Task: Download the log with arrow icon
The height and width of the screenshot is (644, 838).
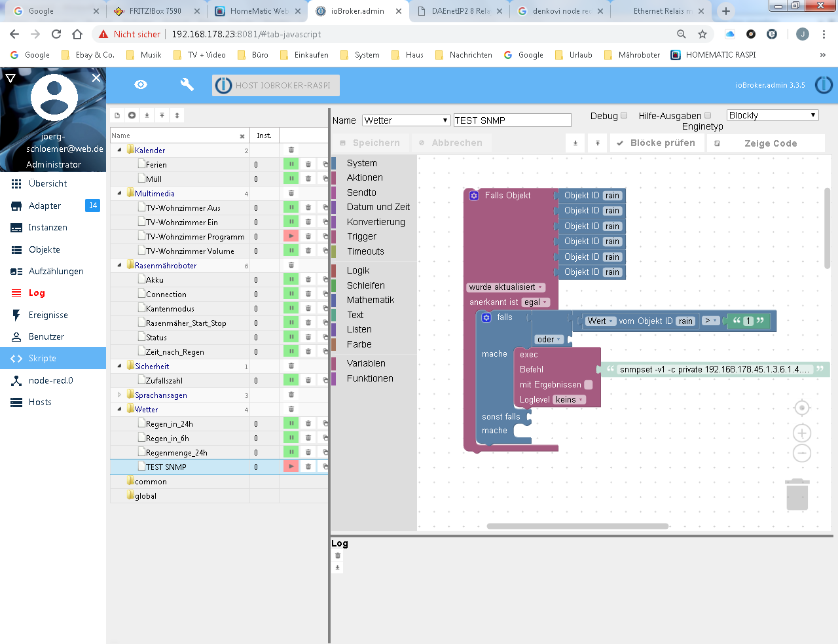Action: (338, 567)
